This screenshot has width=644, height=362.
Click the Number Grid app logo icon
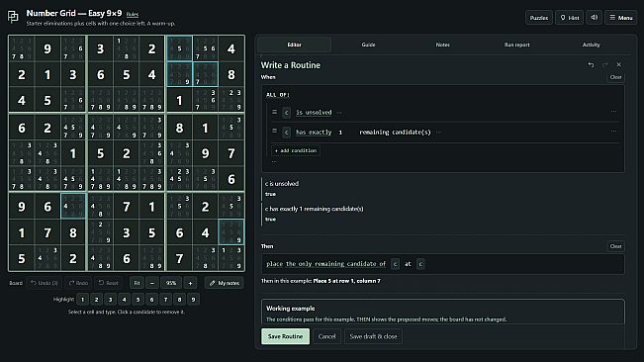click(13, 17)
